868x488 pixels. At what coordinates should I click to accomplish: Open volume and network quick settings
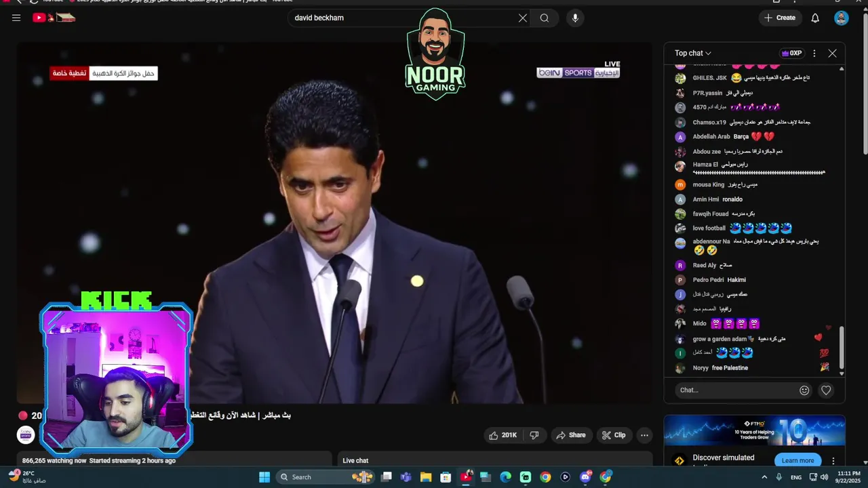pyautogui.click(x=818, y=477)
